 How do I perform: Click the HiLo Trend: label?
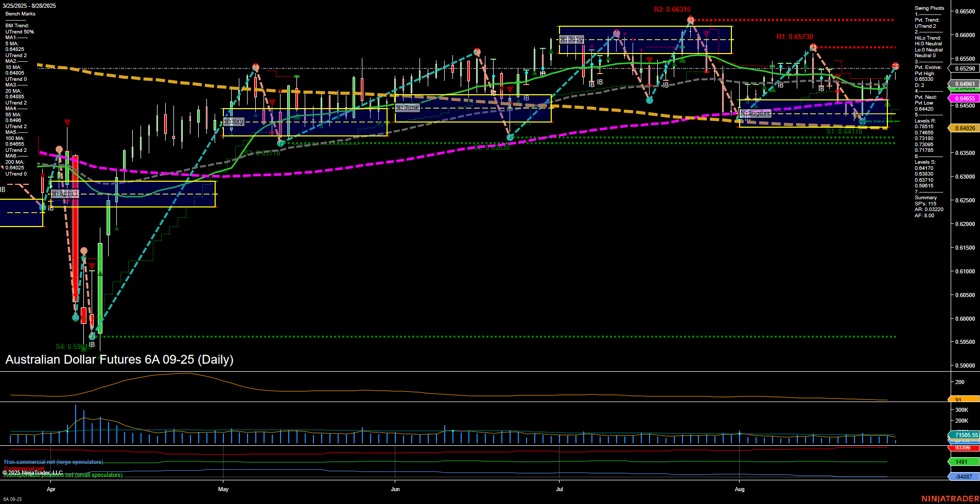[x=928, y=38]
